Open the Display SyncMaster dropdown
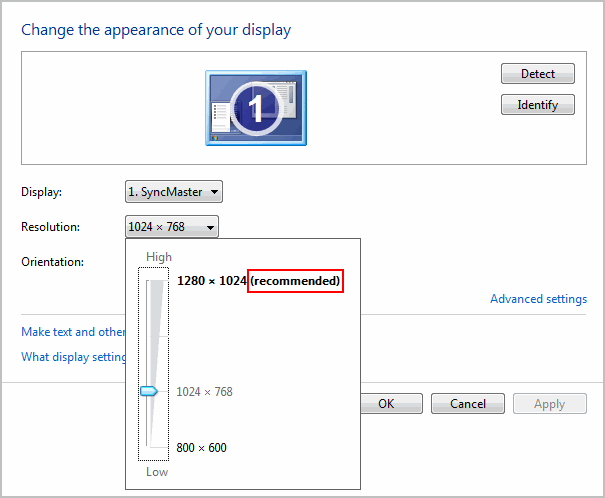The width and height of the screenshot is (605, 498). click(174, 191)
